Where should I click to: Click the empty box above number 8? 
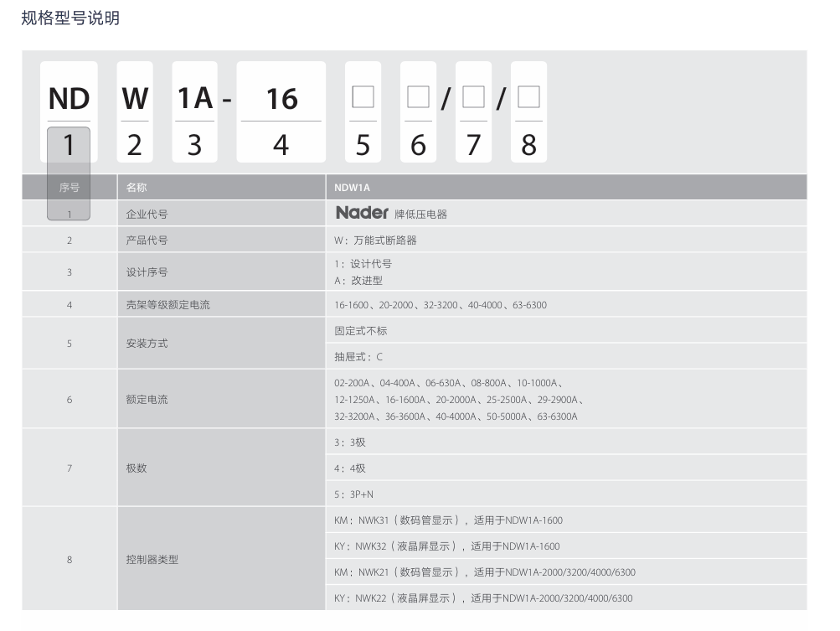point(528,97)
